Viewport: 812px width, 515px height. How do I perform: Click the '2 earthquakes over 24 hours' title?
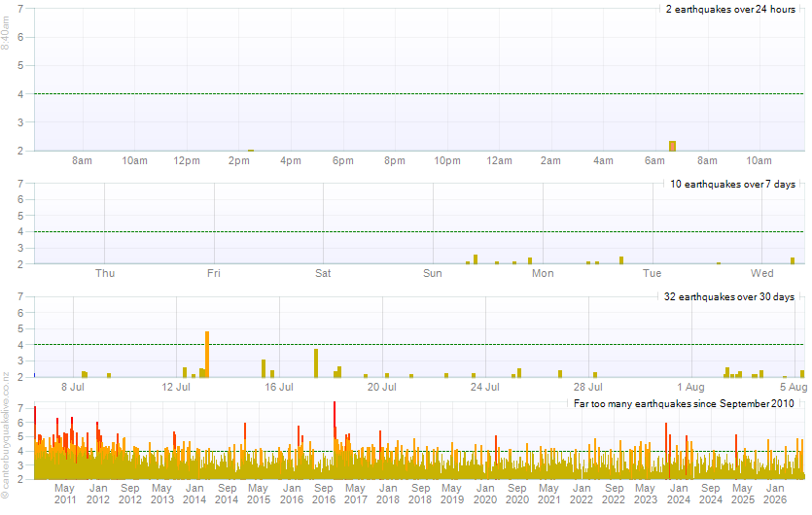click(730, 10)
